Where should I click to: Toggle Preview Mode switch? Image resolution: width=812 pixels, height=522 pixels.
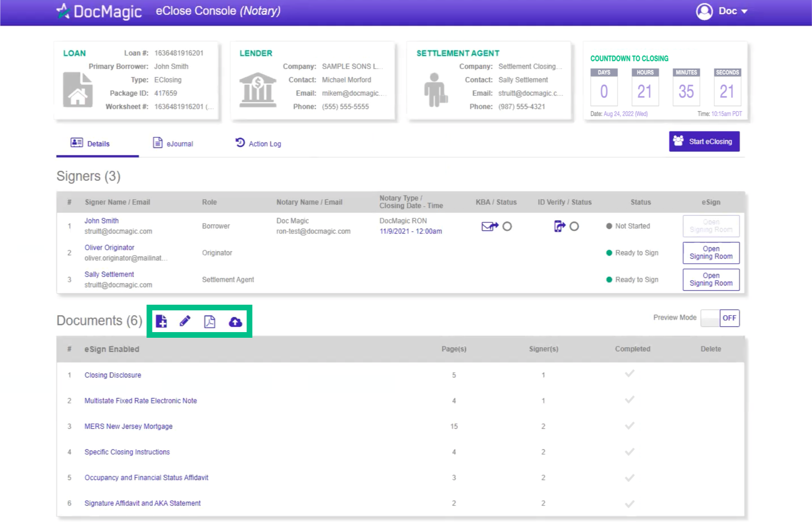[720, 318]
